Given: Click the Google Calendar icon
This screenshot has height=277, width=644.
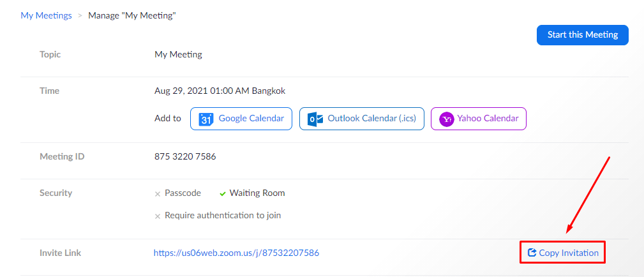Looking at the screenshot, I should (206, 119).
